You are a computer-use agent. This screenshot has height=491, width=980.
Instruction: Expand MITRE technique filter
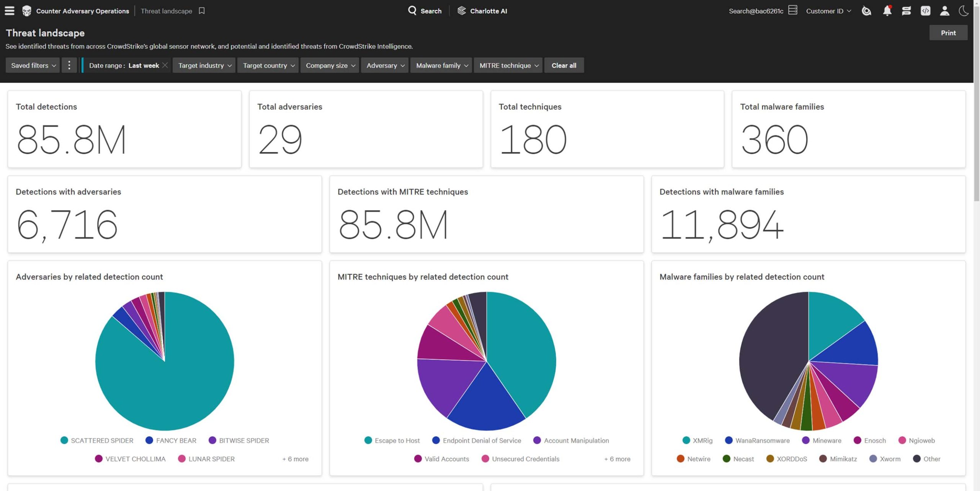pyautogui.click(x=508, y=65)
